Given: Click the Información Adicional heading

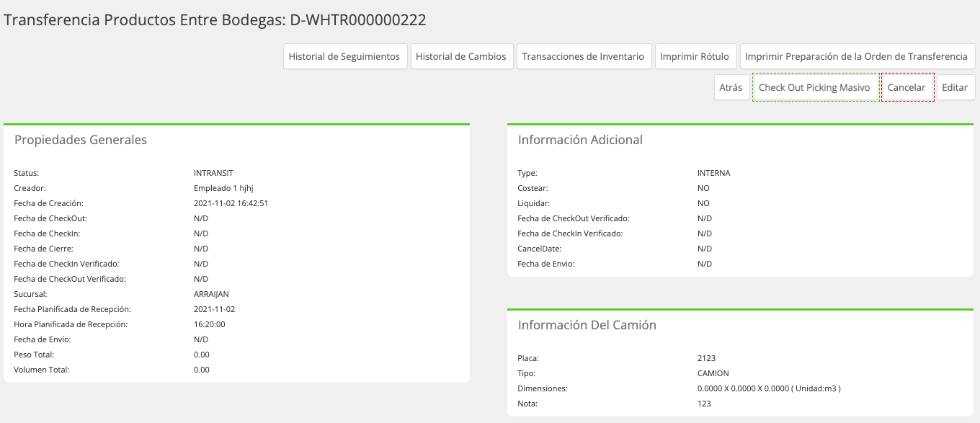Looking at the screenshot, I should (x=580, y=140).
